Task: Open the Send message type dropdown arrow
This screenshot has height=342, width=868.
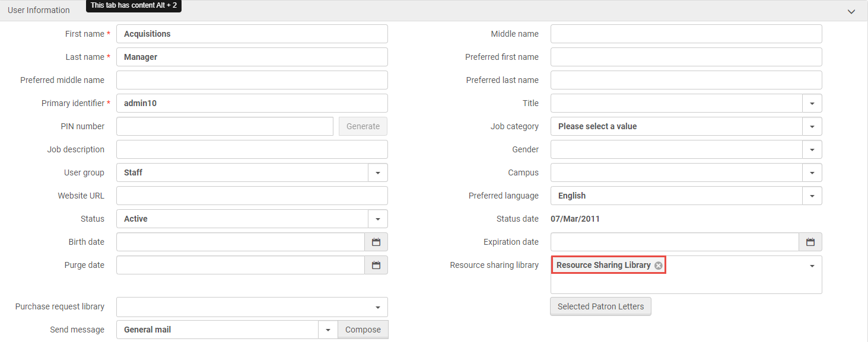Action: (x=328, y=330)
